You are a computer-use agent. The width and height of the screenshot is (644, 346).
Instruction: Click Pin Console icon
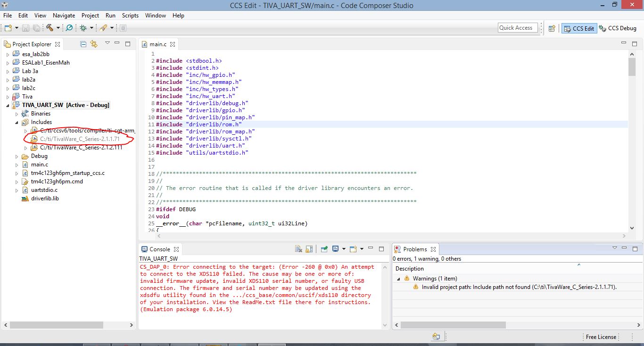tap(324, 249)
